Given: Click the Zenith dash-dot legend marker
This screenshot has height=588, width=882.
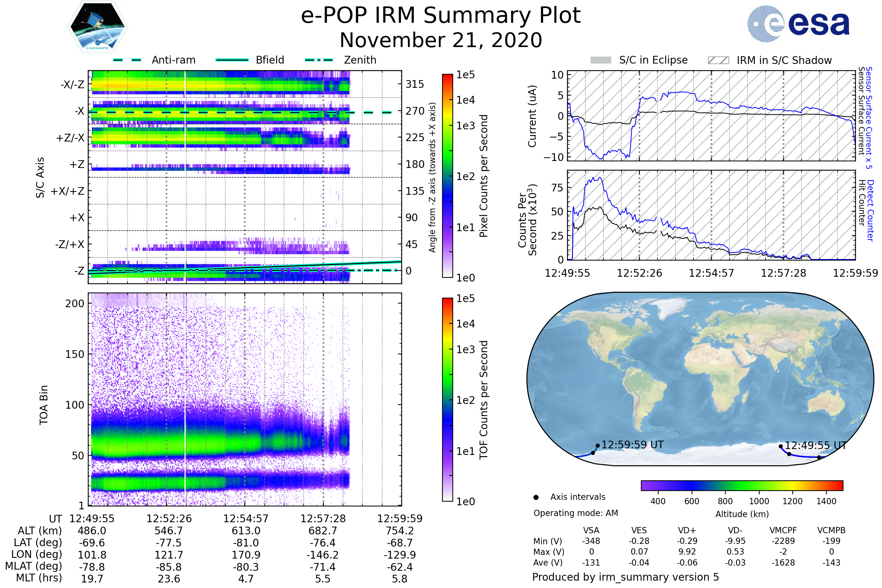Looking at the screenshot, I should tap(319, 60).
